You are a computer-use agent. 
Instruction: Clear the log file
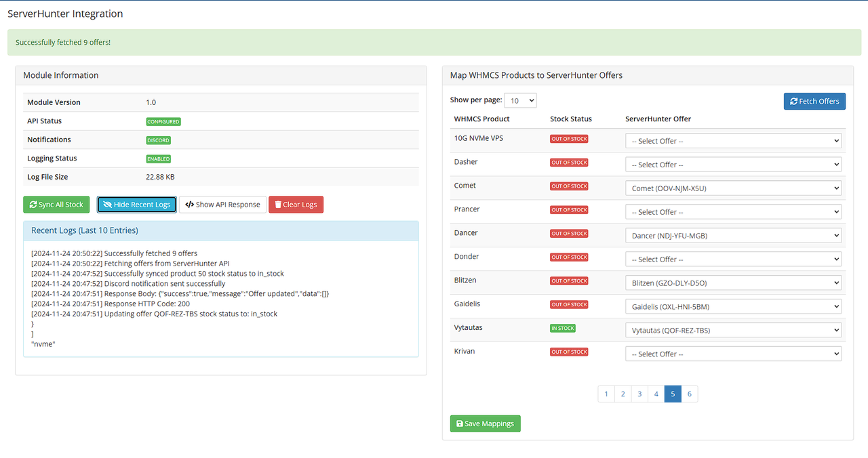[x=296, y=205]
